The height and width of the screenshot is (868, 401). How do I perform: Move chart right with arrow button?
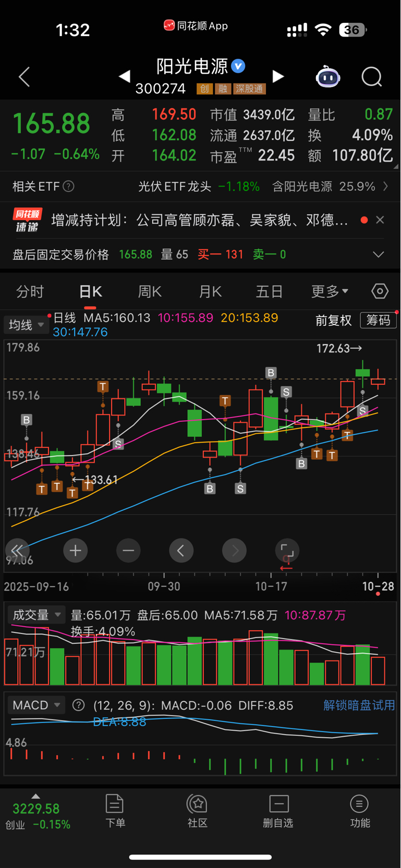pos(235,551)
